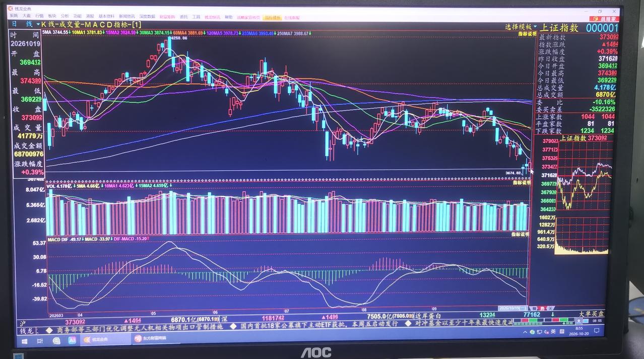Click the 上证指数 stock name header

pyautogui.click(x=559, y=28)
